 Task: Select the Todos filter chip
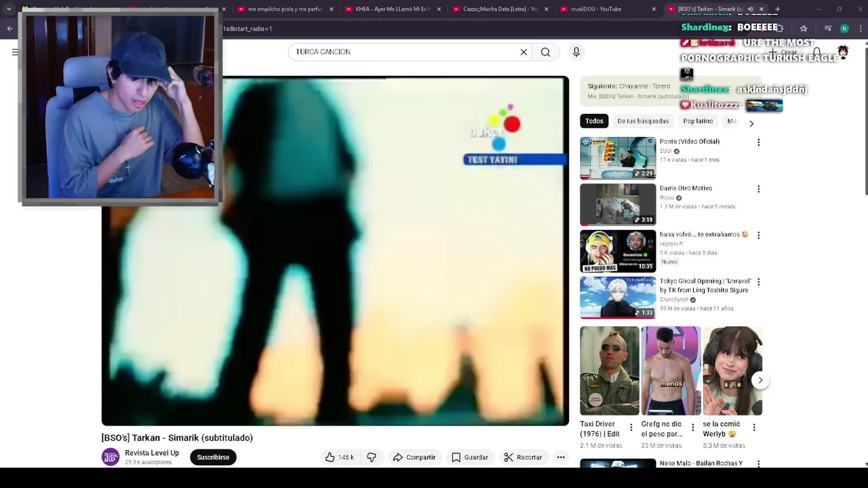pyautogui.click(x=594, y=121)
